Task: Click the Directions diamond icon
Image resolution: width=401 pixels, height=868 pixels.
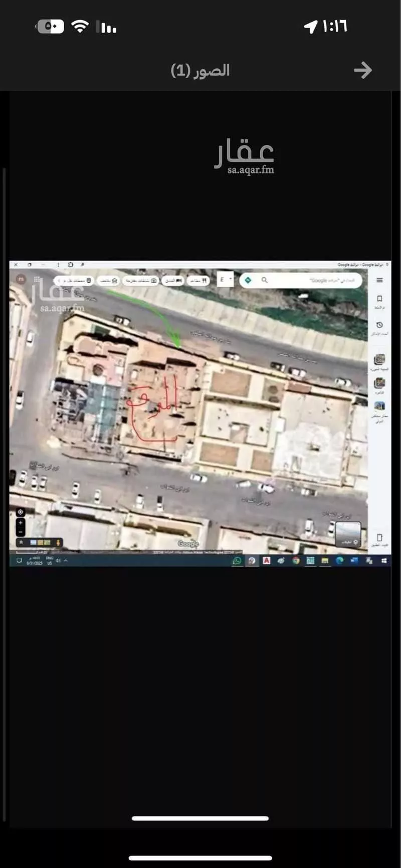Action: point(248,280)
